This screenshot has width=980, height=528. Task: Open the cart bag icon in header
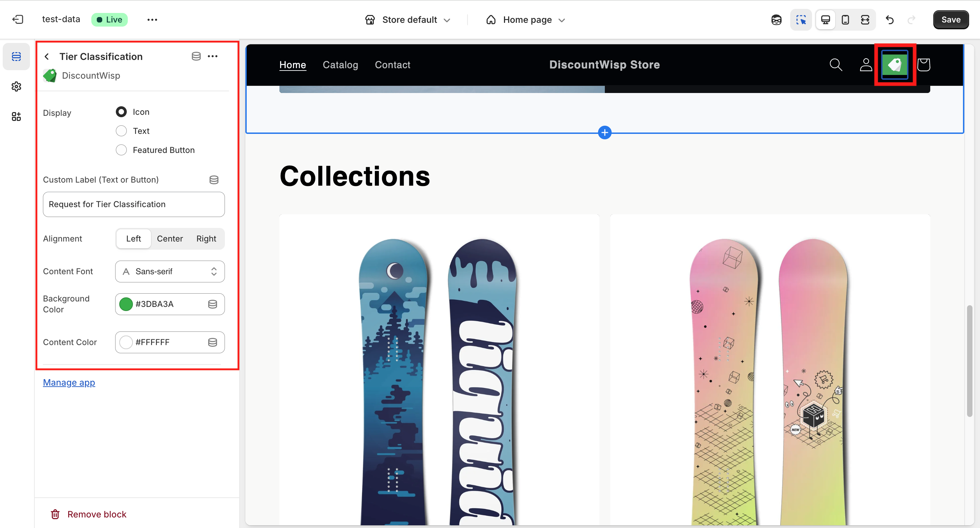923,65
